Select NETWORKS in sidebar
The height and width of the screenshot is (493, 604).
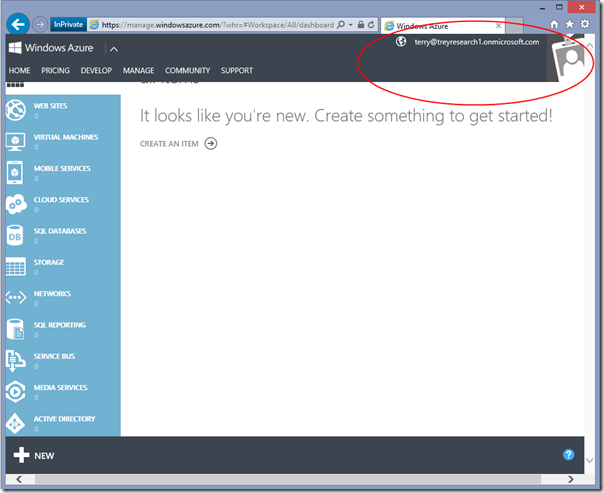(x=52, y=293)
